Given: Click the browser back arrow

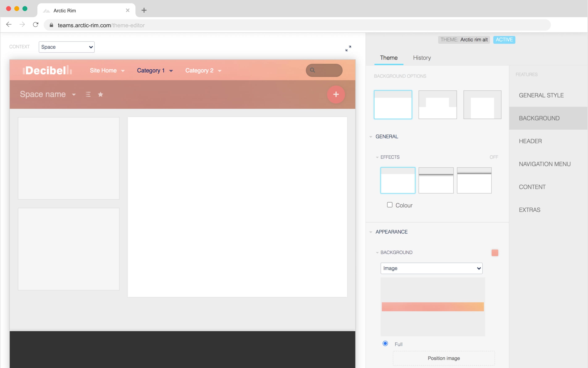Looking at the screenshot, I should coord(9,25).
